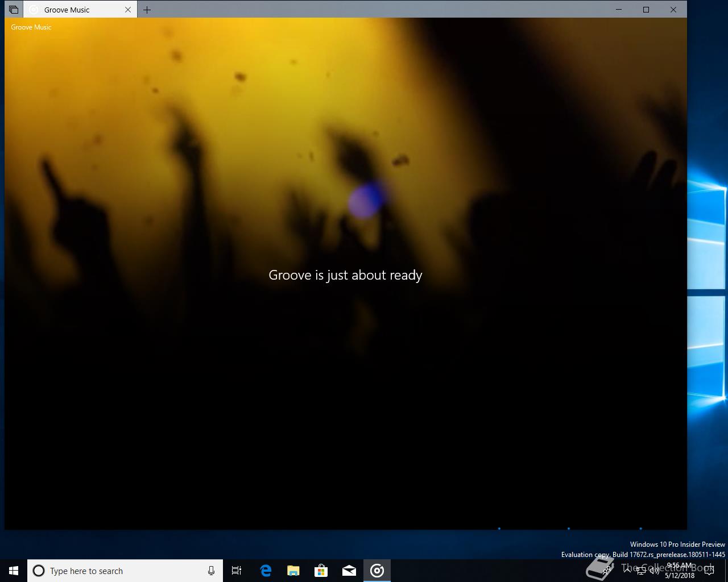Screen dimensions: 728x582
Task: Launch Microsoft Edge from taskbar
Action: (266, 571)
